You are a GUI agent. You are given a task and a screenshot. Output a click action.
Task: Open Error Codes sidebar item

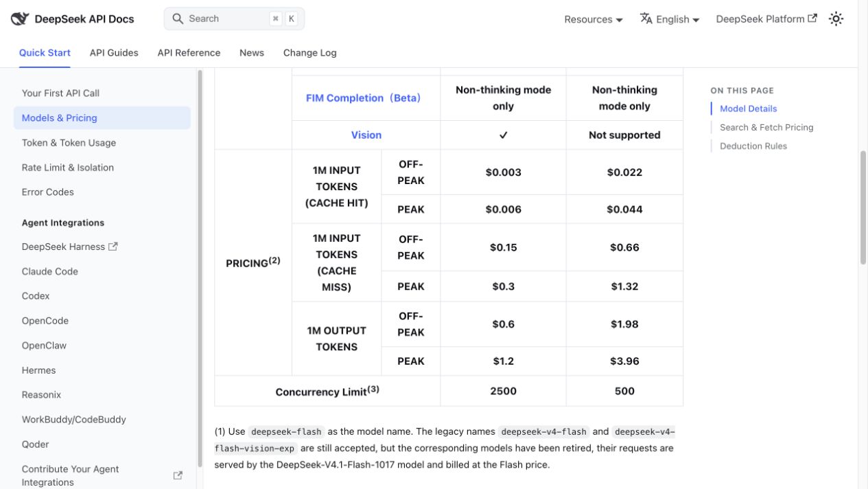click(102, 192)
